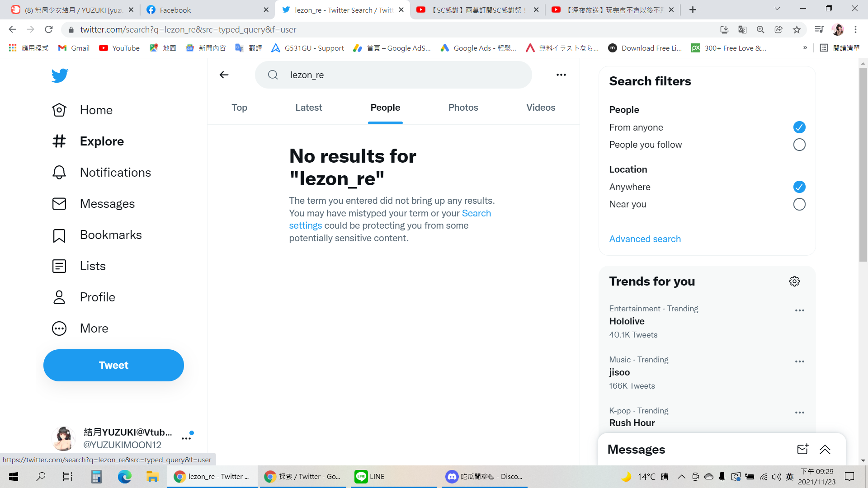Viewport: 868px width, 488px height.
Task: Open the Gmail bookmark
Action: (74, 48)
